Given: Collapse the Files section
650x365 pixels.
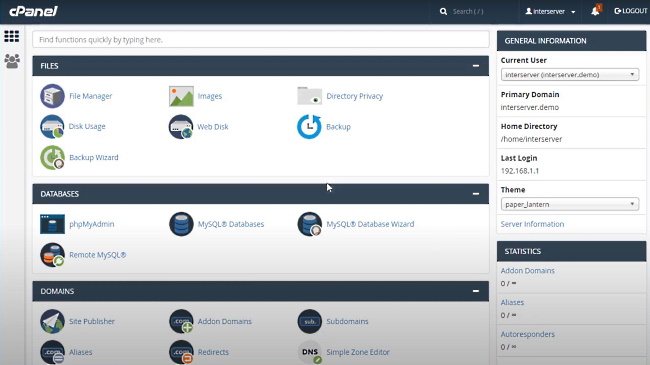Looking at the screenshot, I should coord(476,66).
